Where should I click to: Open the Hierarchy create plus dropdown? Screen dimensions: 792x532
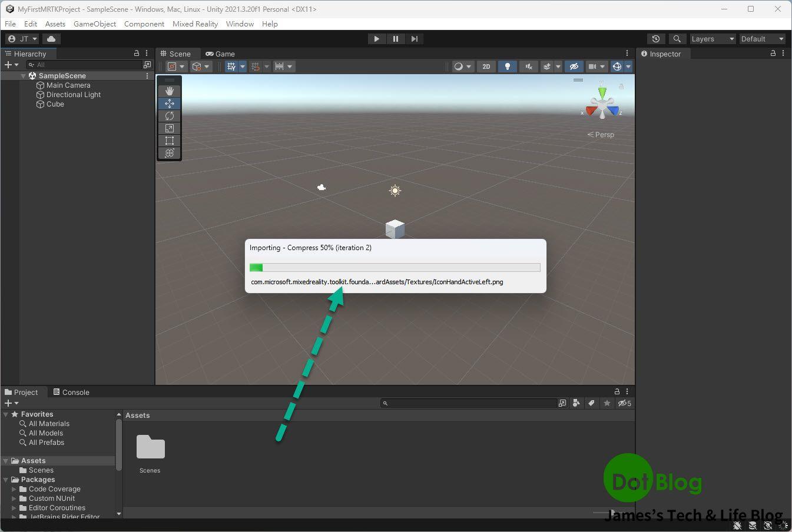[11, 65]
